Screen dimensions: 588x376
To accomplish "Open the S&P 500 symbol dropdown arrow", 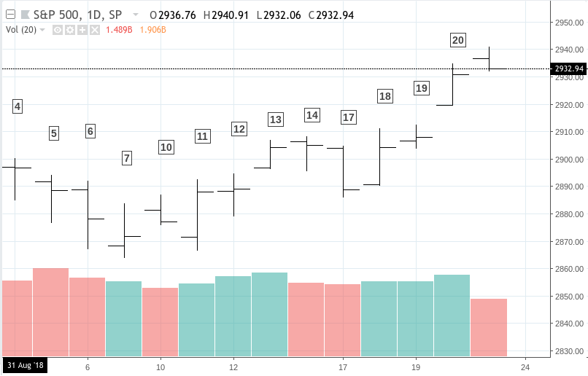I will point(135,15).
